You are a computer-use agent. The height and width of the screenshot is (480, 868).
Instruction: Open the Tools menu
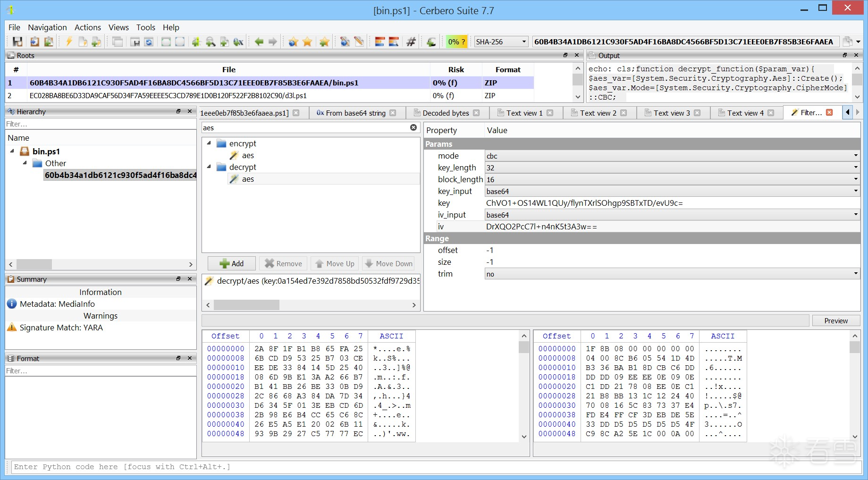click(x=146, y=27)
